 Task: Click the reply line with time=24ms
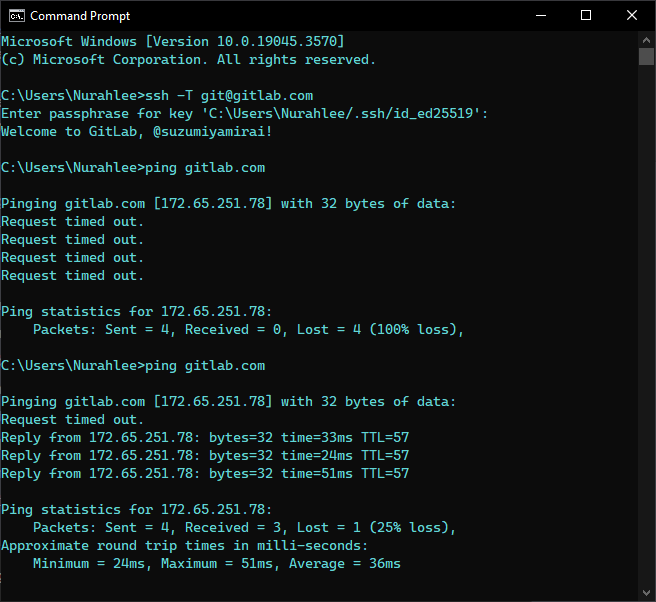pyautogui.click(x=205, y=455)
